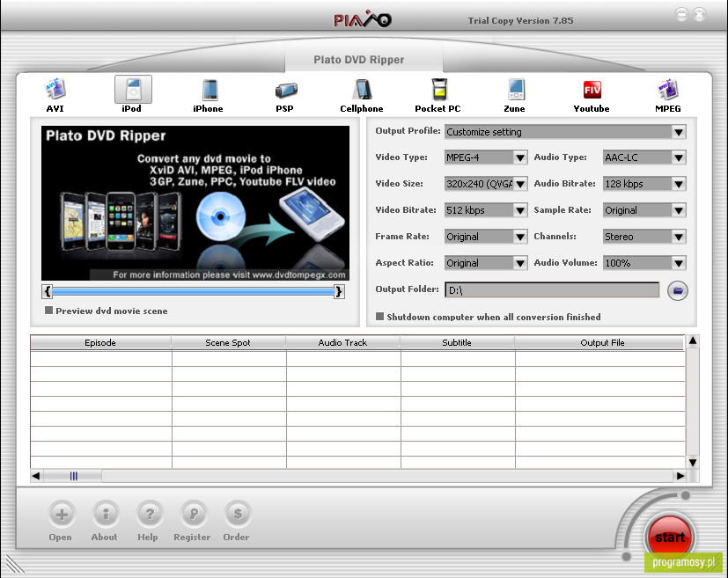Click the Audio Track column header
Image resolution: width=728 pixels, height=578 pixels.
pos(342,343)
